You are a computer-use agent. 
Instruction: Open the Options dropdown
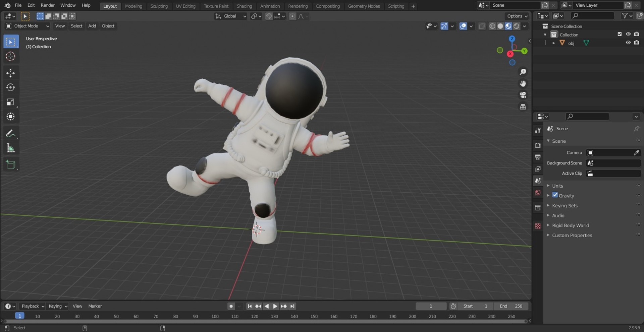517,16
